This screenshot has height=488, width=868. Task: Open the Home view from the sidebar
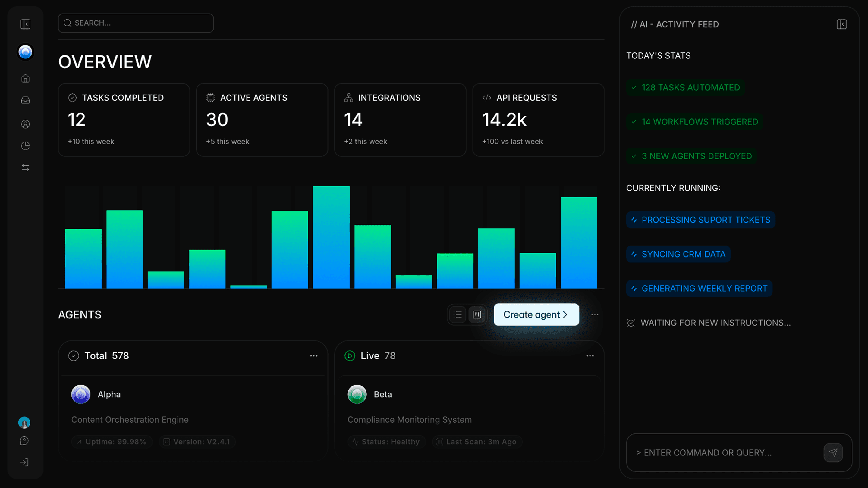click(25, 78)
